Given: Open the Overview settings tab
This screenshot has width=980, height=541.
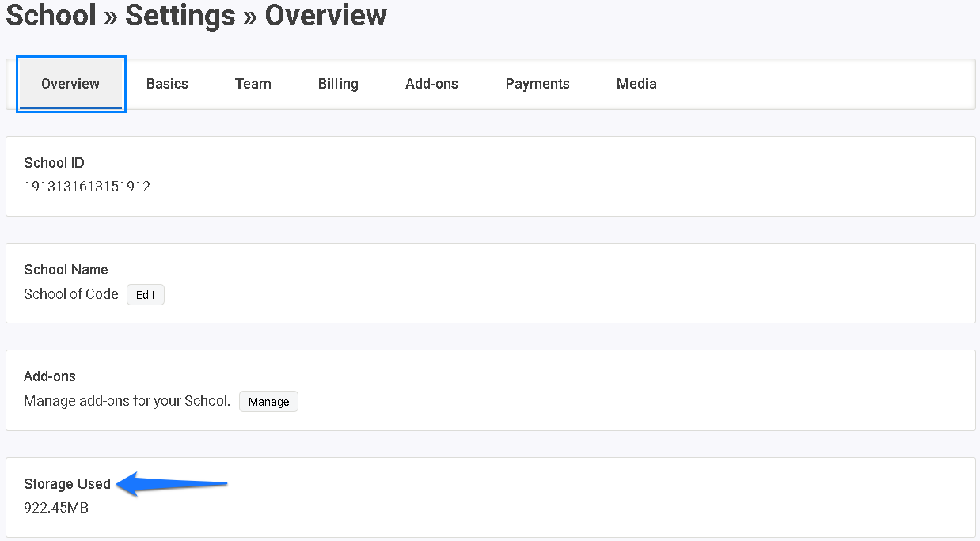Looking at the screenshot, I should [70, 84].
